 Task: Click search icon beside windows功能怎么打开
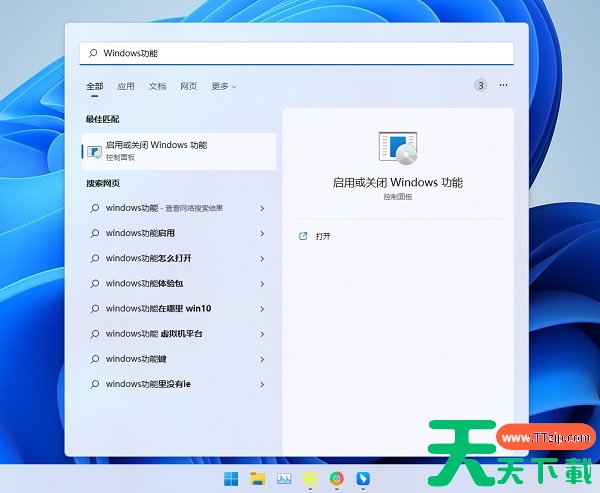point(95,259)
